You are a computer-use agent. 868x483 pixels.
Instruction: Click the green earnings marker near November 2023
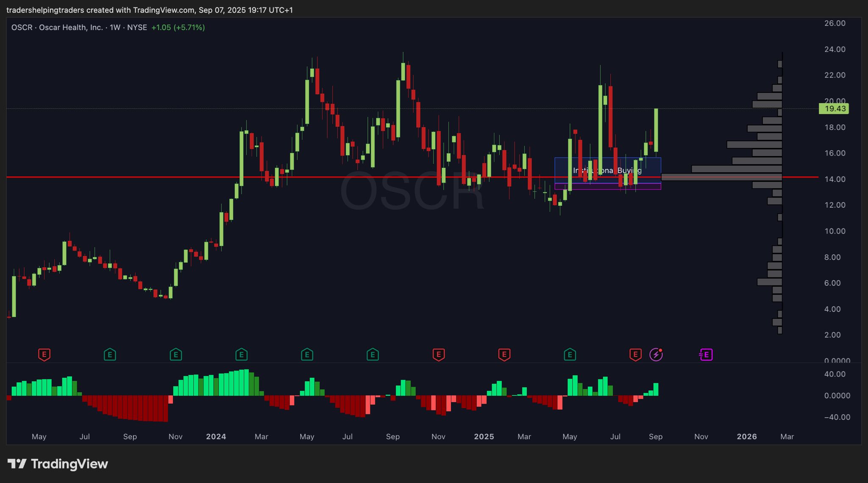pos(175,355)
